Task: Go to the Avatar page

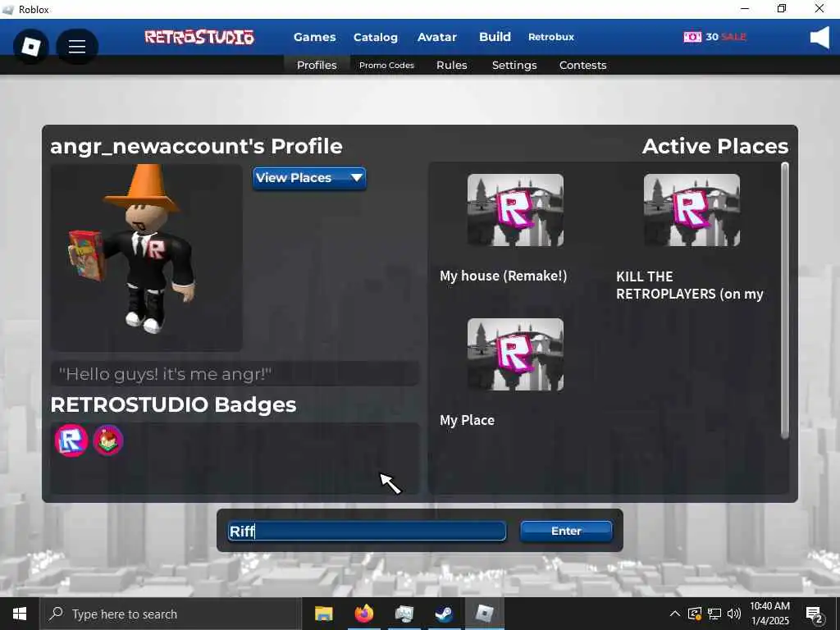Action: [437, 37]
